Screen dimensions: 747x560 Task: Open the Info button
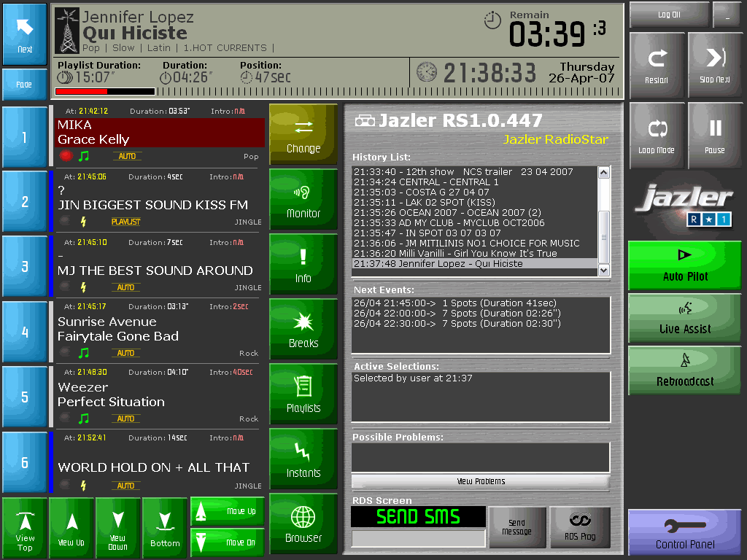(303, 265)
